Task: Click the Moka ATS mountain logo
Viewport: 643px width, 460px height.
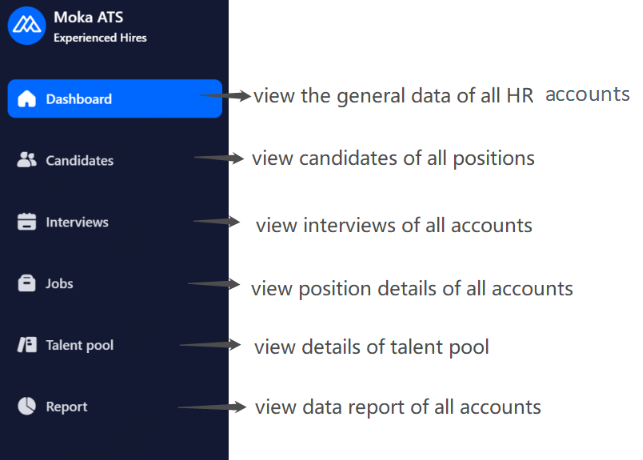Action: click(x=27, y=25)
